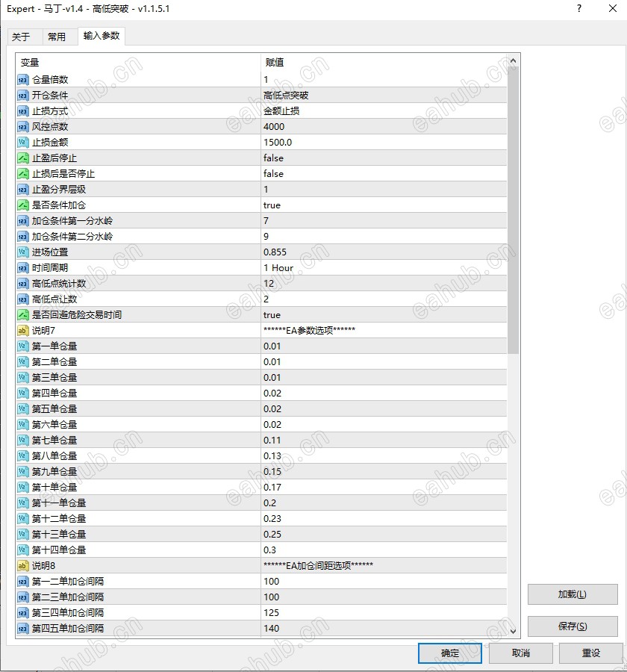Select the 第五单仓量 row label
The image size is (627, 672).
54,409
